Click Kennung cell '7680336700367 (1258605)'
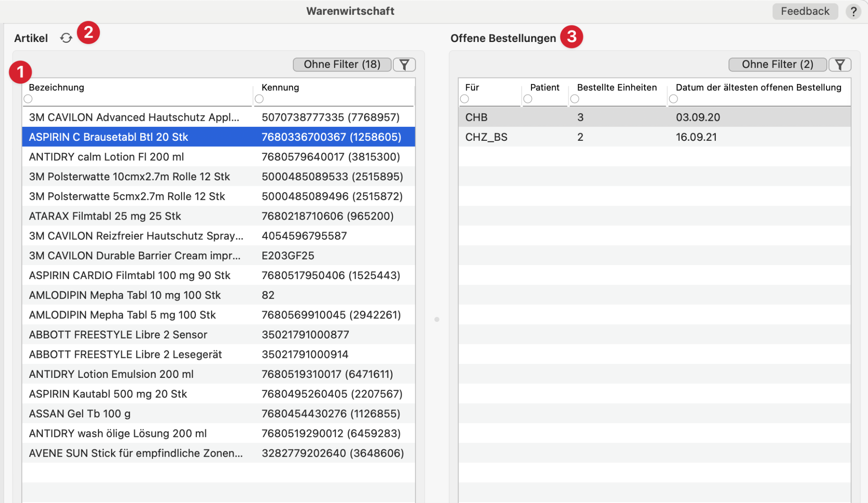Image resolution: width=868 pixels, height=503 pixels. pyautogui.click(x=331, y=137)
